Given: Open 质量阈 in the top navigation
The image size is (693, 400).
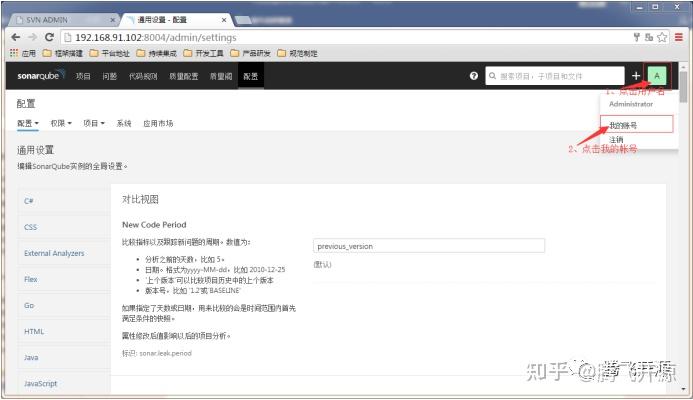Looking at the screenshot, I should tap(221, 76).
